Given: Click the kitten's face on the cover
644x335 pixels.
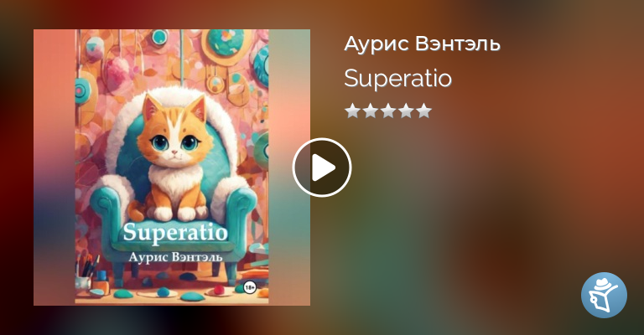Looking at the screenshot, I should click(x=173, y=137).
